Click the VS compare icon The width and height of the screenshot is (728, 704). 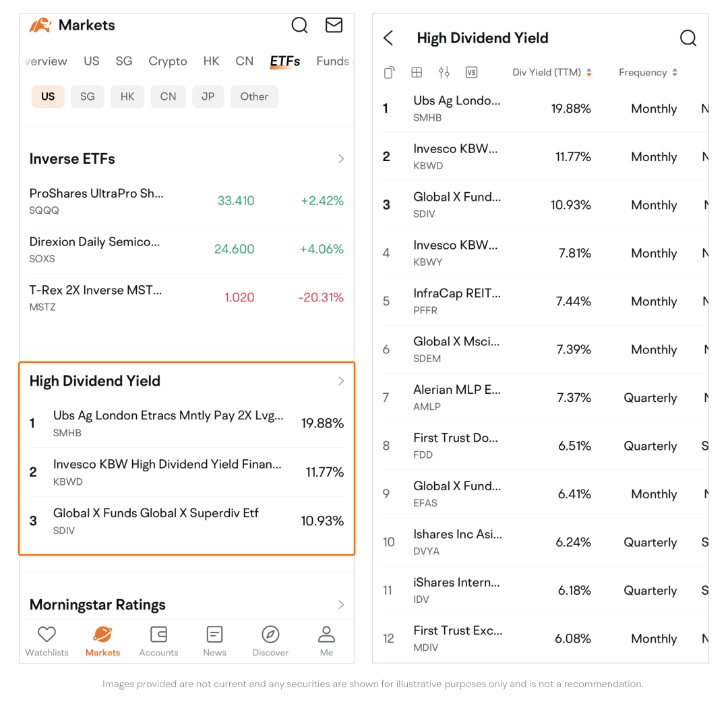tap(471, 73)
